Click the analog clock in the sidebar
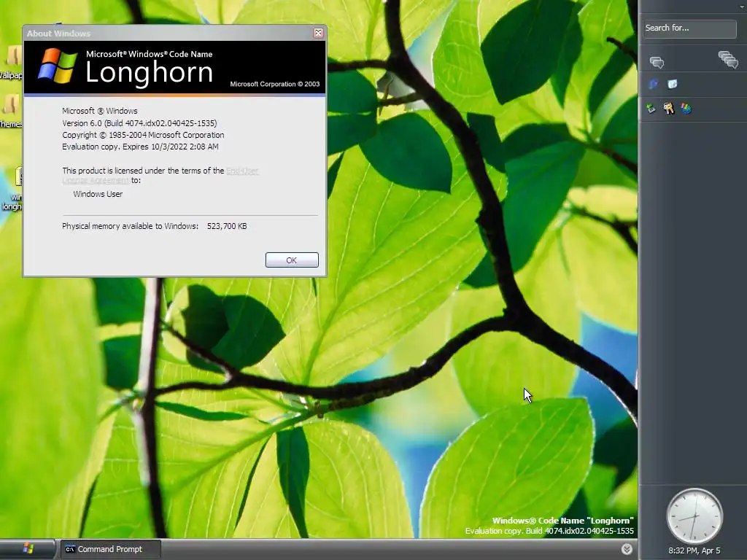Screen dimensions: 747x560 tap(694, 516)
